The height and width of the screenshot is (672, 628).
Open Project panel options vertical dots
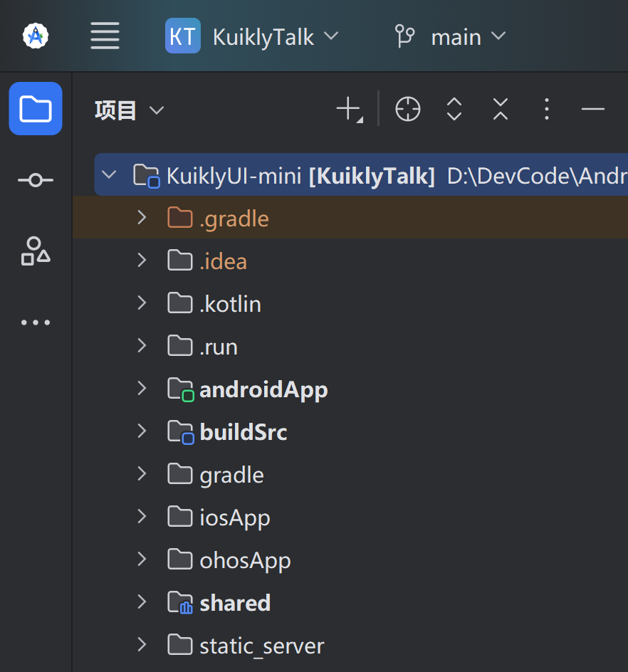pyautogui.click(x=547, y=110)
